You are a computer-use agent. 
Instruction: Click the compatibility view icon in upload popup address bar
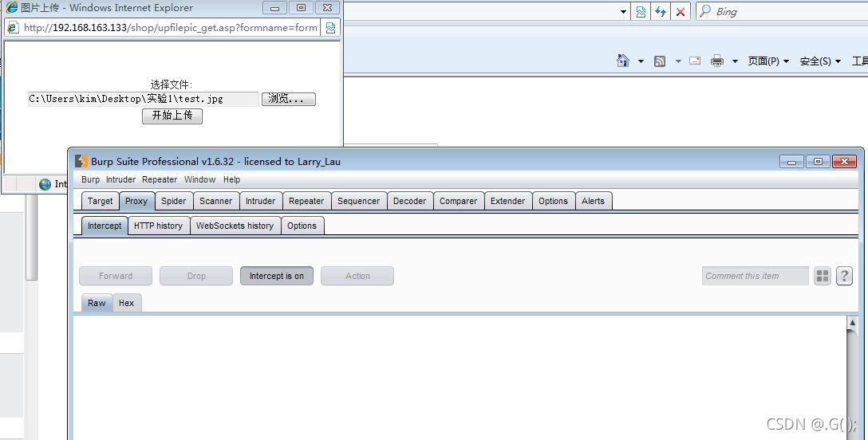tap(330, 28)
